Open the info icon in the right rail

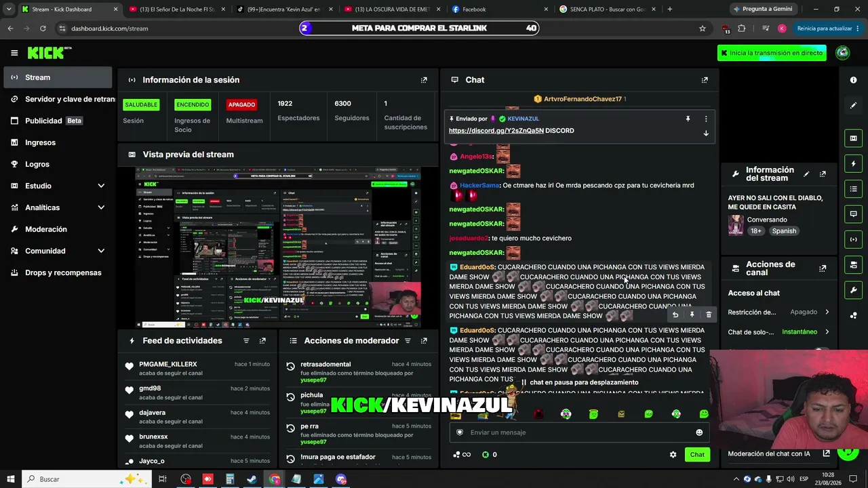click(853, 80)
